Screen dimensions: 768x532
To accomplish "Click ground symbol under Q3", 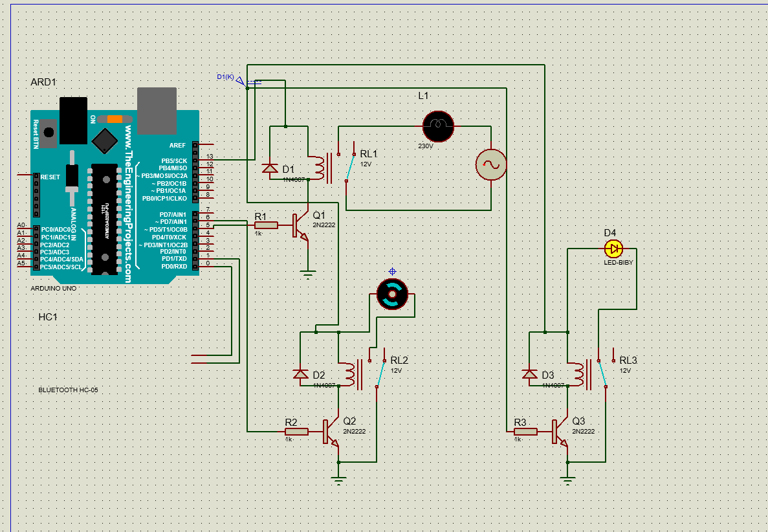I will [567, 481].
